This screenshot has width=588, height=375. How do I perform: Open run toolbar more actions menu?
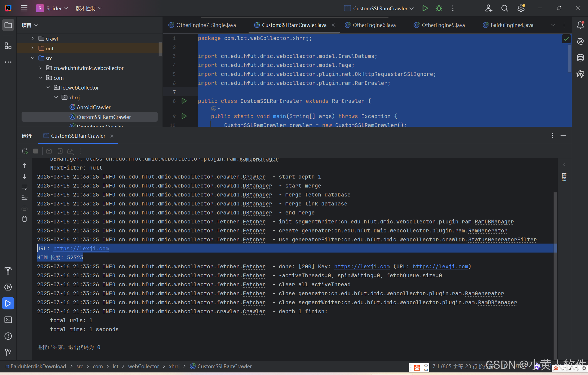[81, 151]
